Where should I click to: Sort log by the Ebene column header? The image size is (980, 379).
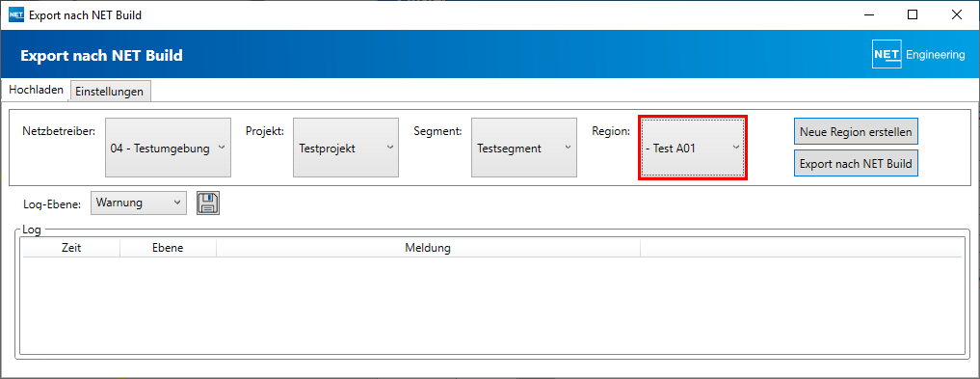coord(168,248)
